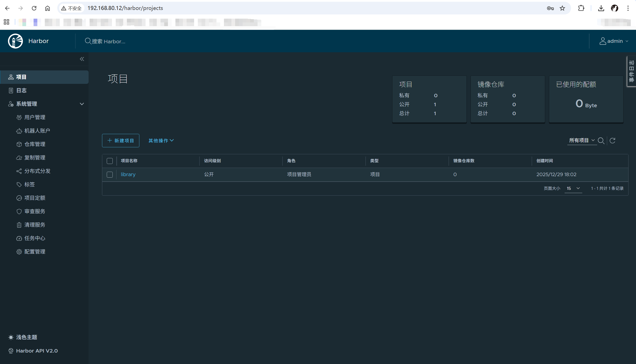Check the library project row checkbox
This screenshot has width=636, height=364.
pos(110,174)
